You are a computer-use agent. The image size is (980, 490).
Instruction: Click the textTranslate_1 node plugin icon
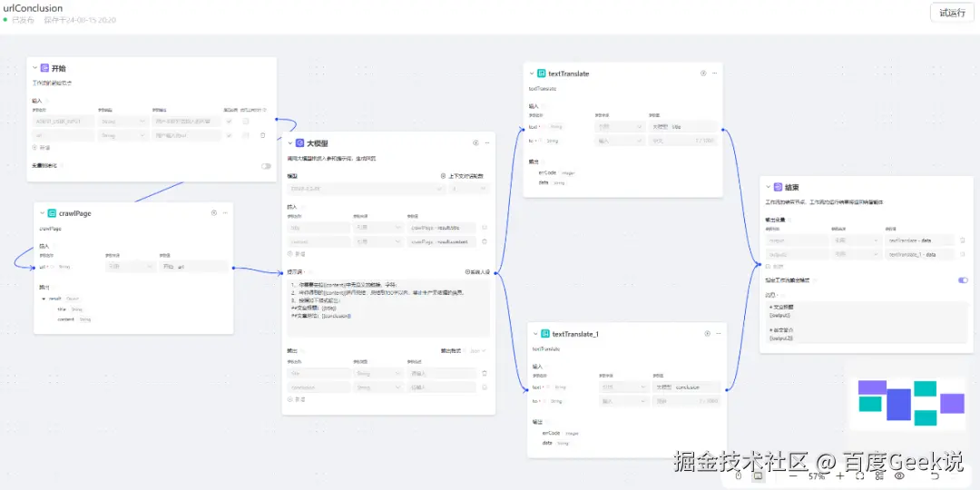[545, 334]
